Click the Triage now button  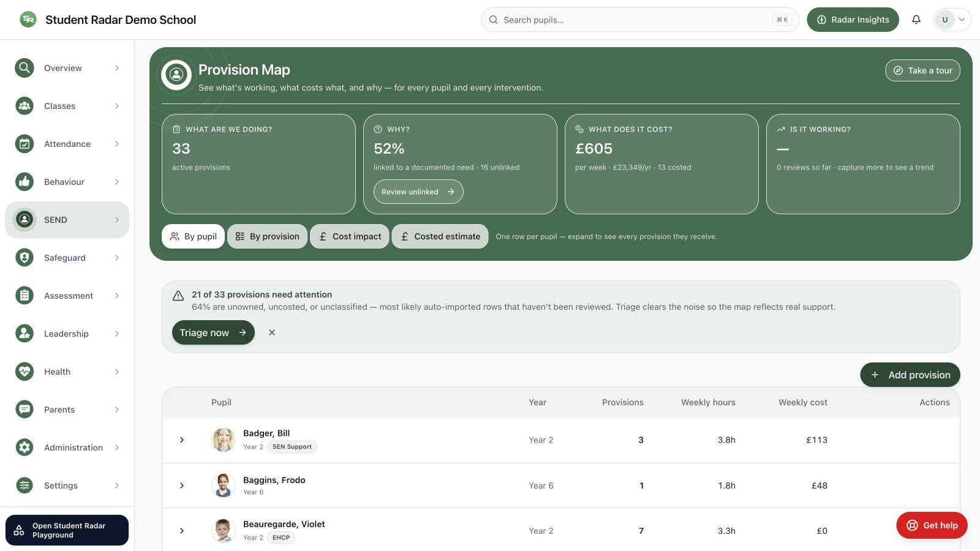click(x=213, y=332)
